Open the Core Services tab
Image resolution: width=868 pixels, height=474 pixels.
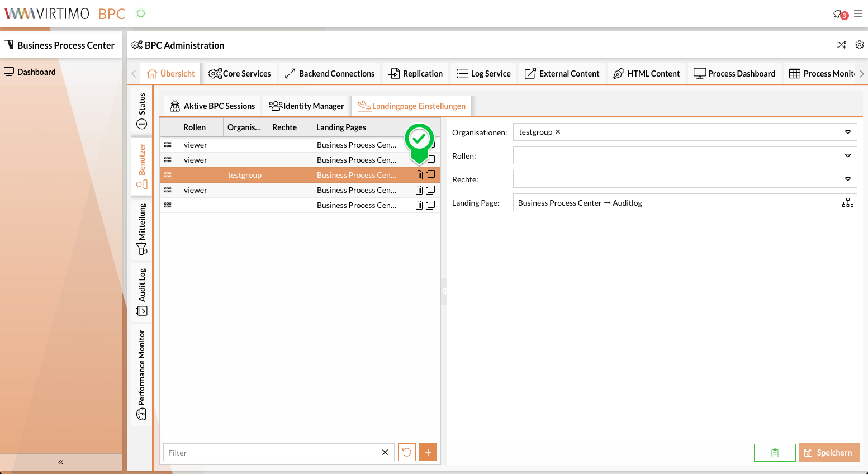[x=240, y=74]
